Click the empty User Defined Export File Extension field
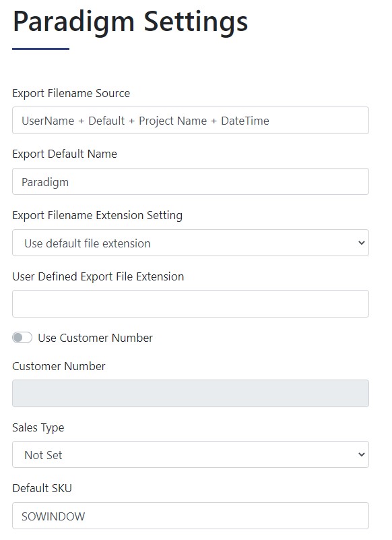Screen dimensions: 392x540 191,304
